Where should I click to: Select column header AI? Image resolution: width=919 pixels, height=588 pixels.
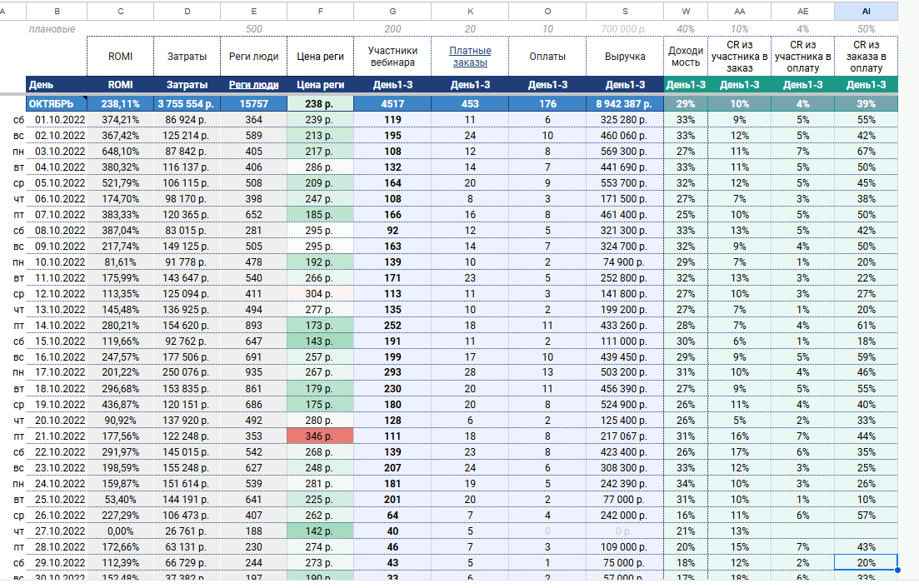867,11
